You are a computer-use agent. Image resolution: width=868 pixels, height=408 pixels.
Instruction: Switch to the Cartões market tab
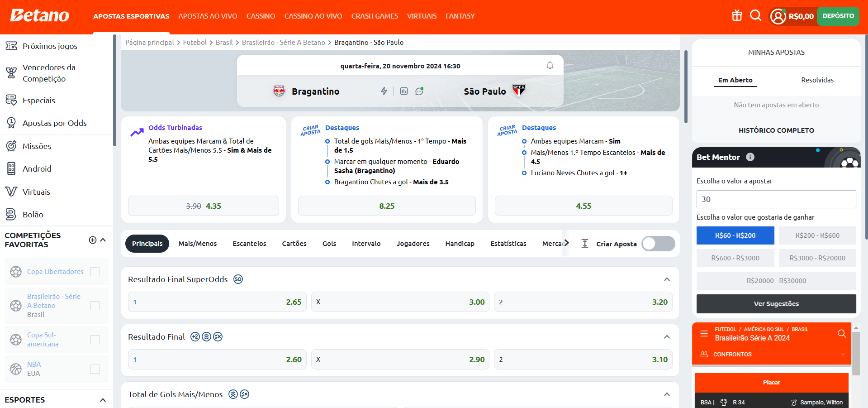[x=294, y=244]
